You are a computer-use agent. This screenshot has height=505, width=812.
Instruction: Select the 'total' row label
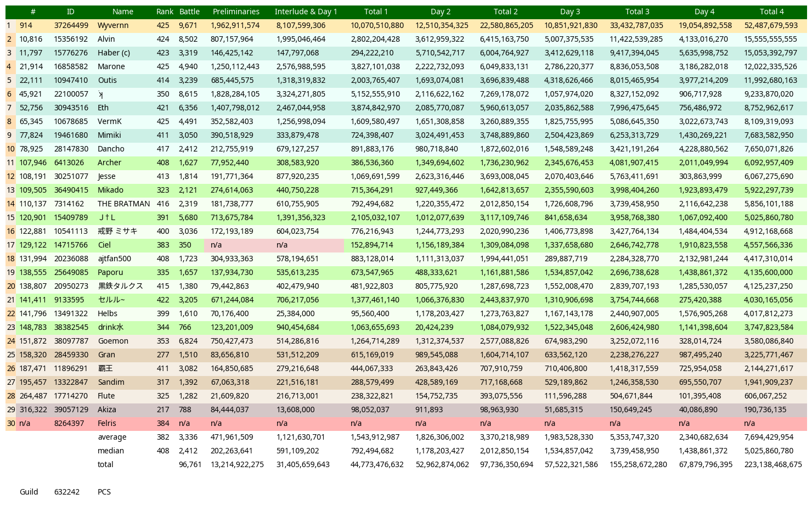tap(106, 464)
